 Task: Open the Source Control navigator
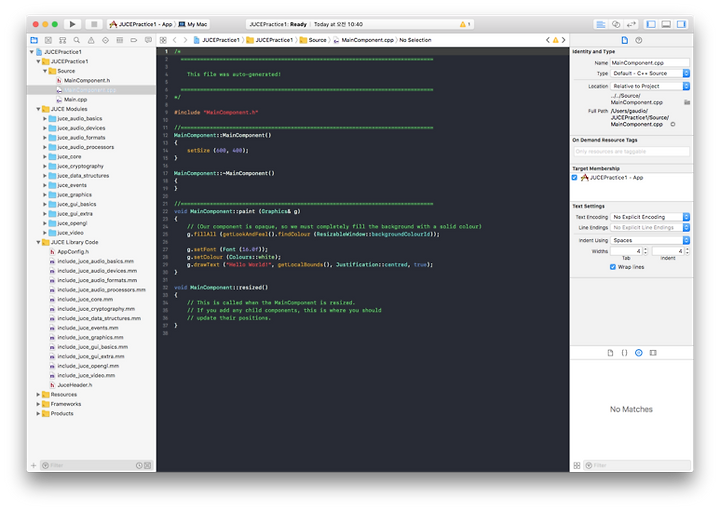point(48,40)
